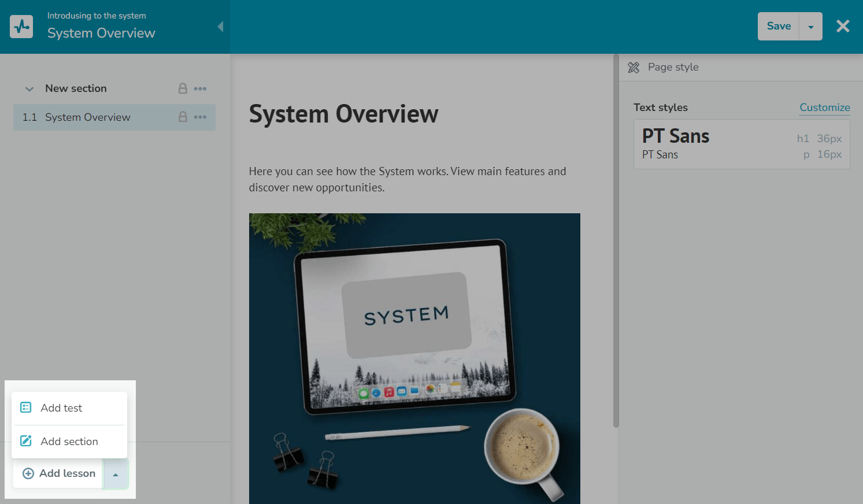Viewport: 863px width, 504px height.
Task: Open the Save options dropdown arrow
Action: pos(811,27)
